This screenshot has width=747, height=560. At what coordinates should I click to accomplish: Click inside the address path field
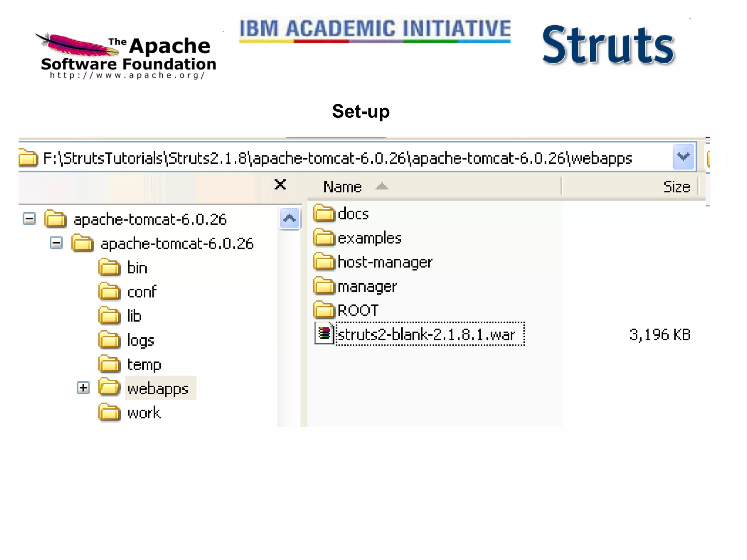[x=337, y=158]
